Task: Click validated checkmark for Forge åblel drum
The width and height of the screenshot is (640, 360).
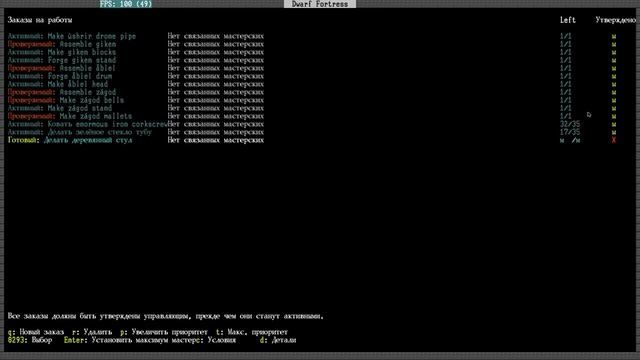Action: tap(613, 76)
